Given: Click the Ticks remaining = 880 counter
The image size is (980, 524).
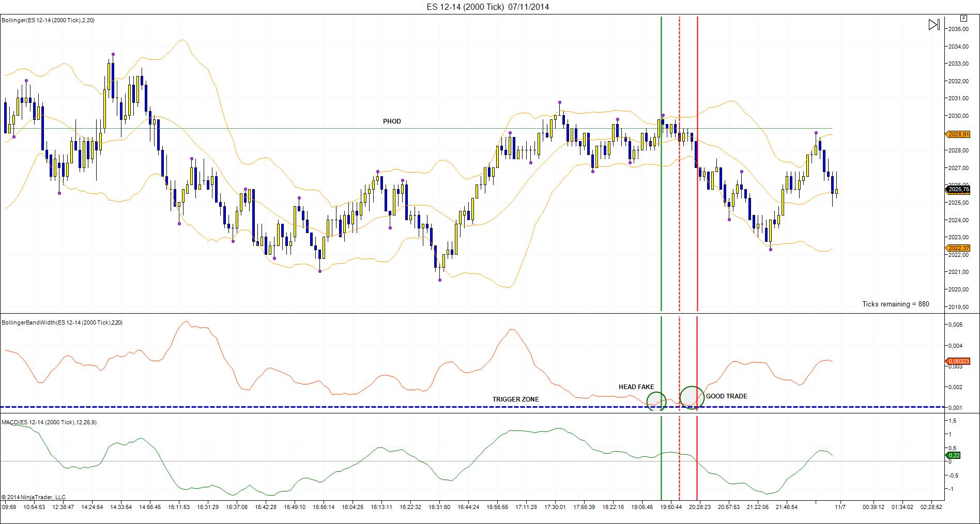Looking at the screenshot, I should click(896, 304).
